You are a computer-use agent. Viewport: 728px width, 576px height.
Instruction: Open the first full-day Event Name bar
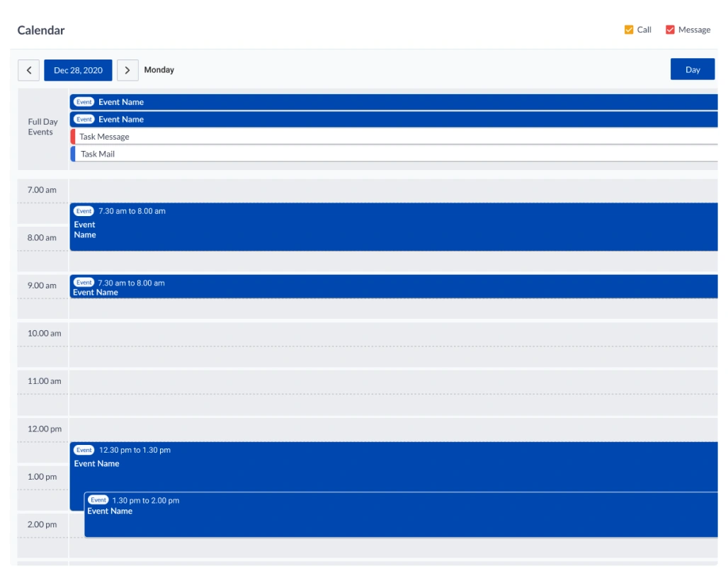[x=354, y=102]
